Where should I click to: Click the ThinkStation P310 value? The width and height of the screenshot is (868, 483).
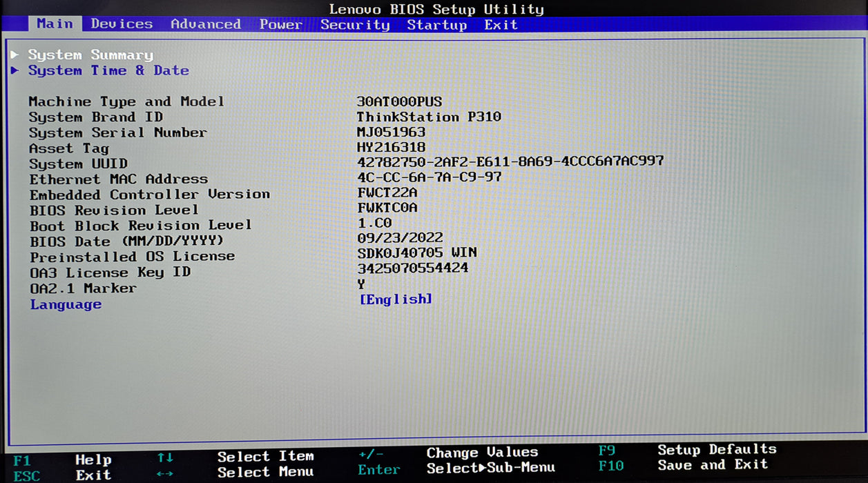[x=429, y=117]
